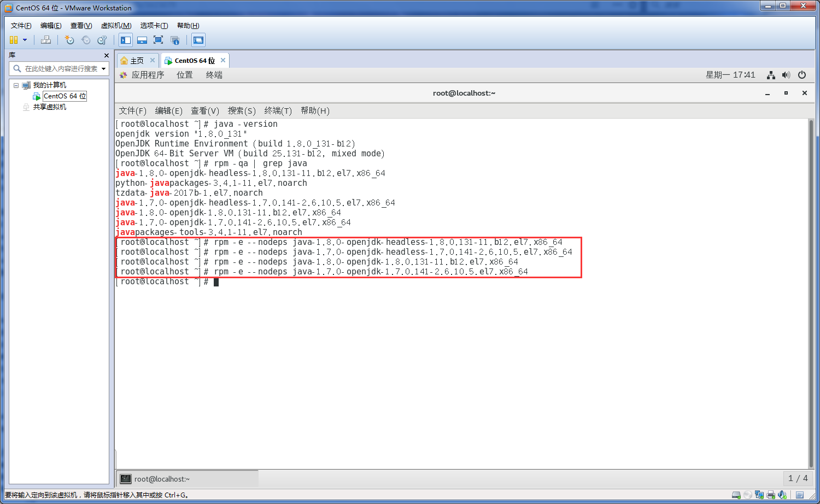Screen dimensions: 820x504
Task: Open the clock showing 星期一 17:41
Action: [730, 75]
